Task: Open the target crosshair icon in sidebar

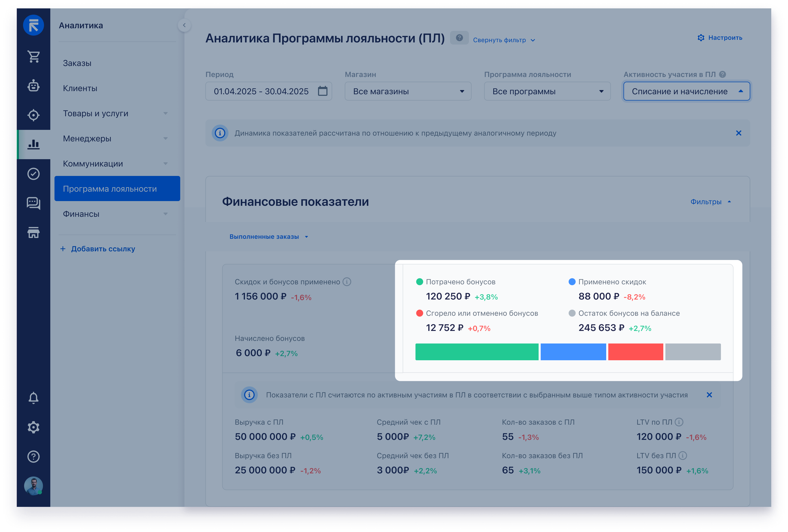Action: (33, 115)
